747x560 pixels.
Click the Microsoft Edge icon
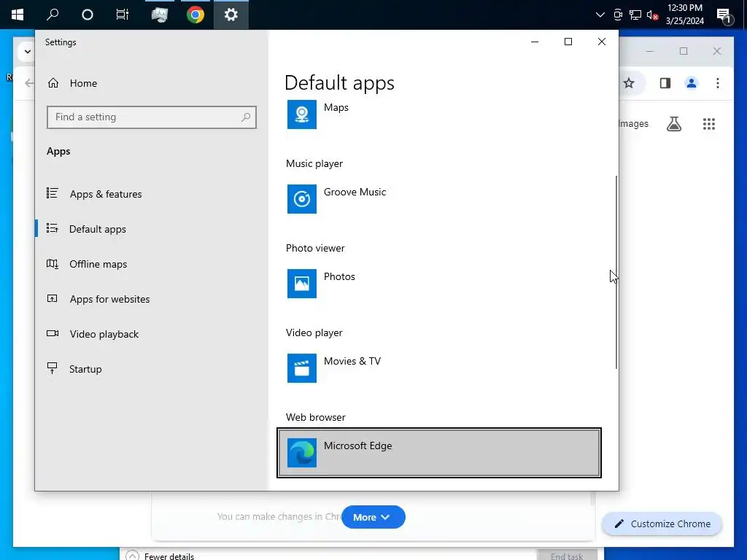click(x=301, y=452)
